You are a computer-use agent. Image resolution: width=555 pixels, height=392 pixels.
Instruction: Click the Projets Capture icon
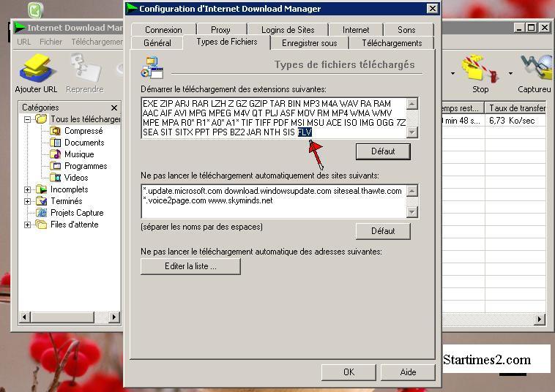[42, 212]
